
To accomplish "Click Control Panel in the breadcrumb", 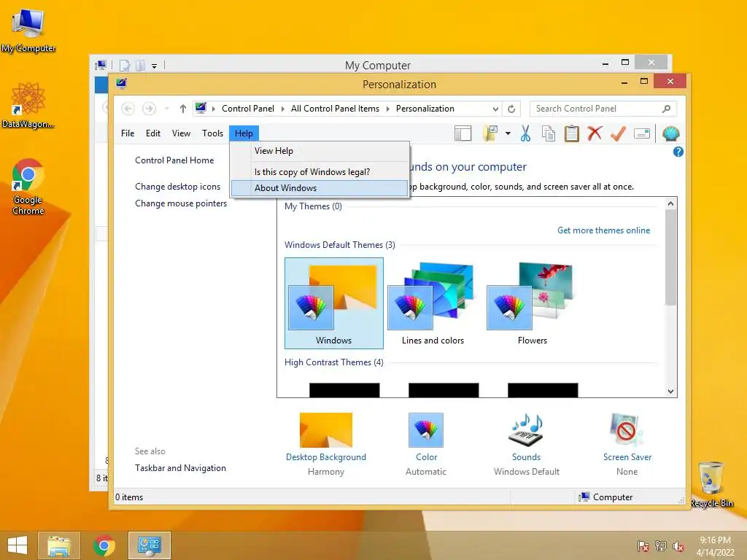I will 248,109.
